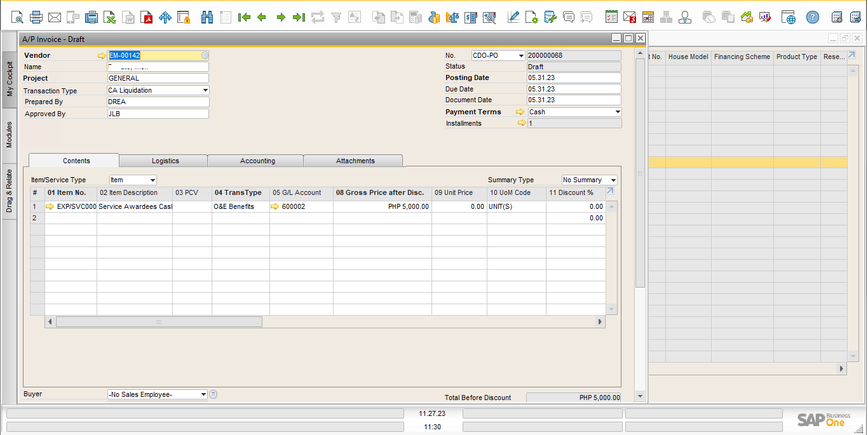868x435 pixels.
Task: Click the Project field containing GENERAL
Action: (158, 79)
